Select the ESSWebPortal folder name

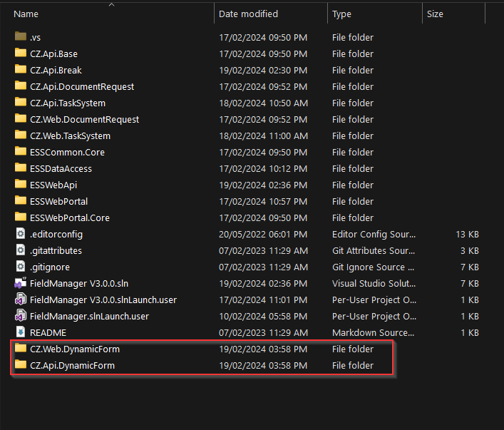tap(59, 201)
